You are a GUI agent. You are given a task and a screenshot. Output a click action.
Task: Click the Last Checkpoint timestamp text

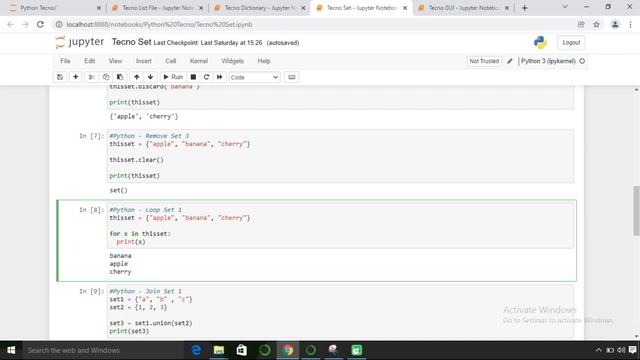[x=208, y=43]
